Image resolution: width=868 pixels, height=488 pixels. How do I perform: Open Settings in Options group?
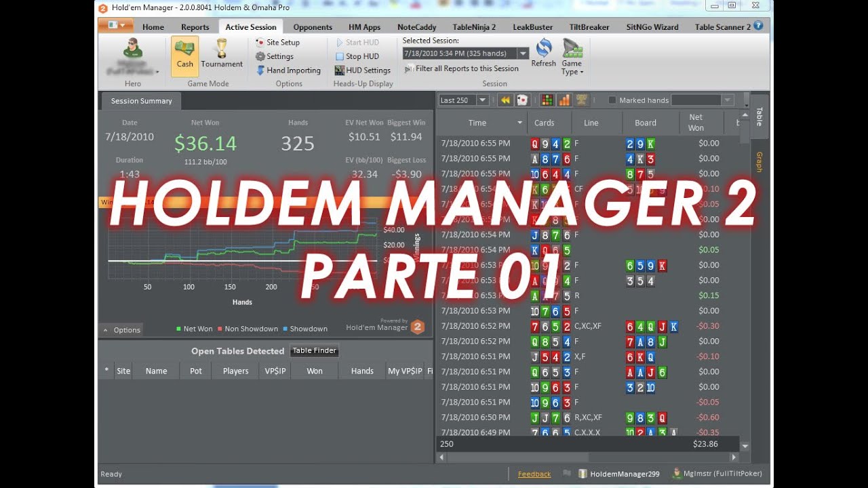[274, 56]
